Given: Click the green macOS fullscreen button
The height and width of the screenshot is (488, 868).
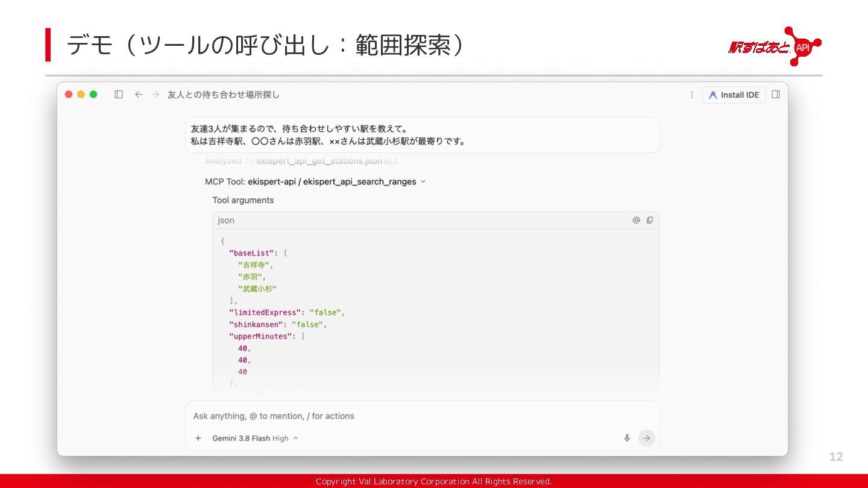Looking at the screenshot, I should (93, 95).
